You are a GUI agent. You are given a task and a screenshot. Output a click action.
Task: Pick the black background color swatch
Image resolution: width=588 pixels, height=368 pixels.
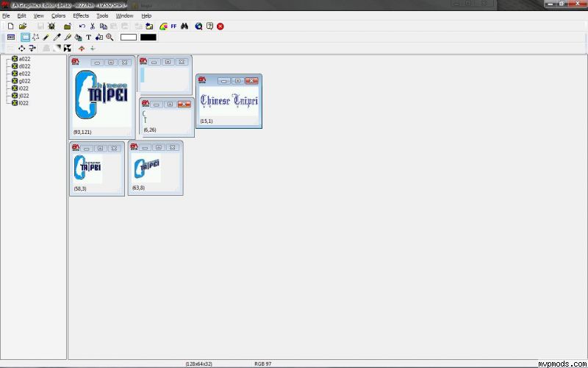148,38
